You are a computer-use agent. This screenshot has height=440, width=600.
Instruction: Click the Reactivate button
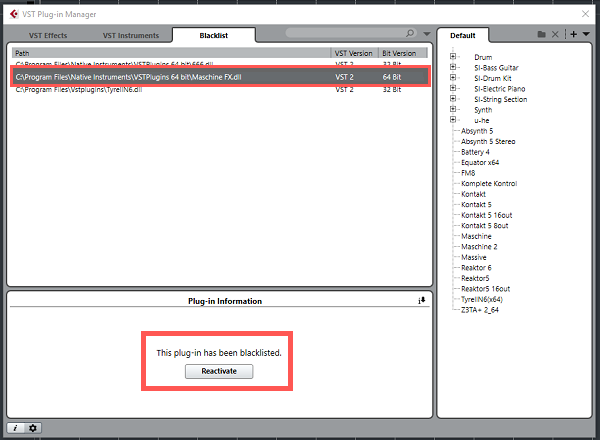[219, 371]
